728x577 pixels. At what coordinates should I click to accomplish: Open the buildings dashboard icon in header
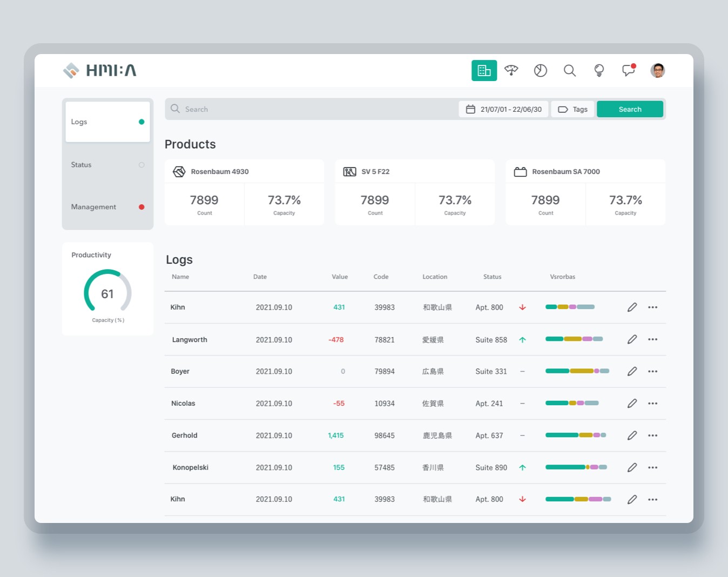pos(484,70)
